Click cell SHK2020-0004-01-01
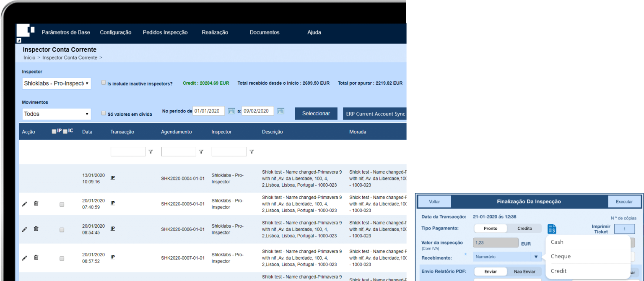 (183, 179)
